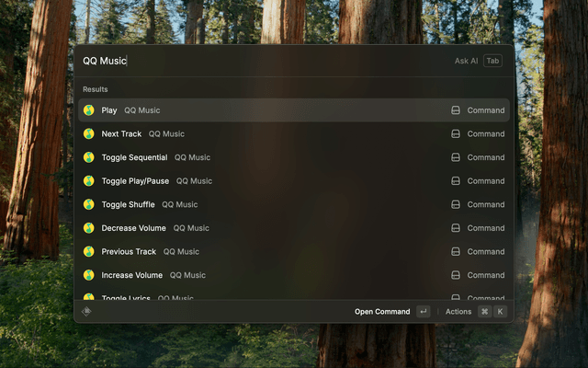The width and height of the screenshot is (588, 368).
Task: Click Ask AI in the search bar
Action: [x=466, y=61]
